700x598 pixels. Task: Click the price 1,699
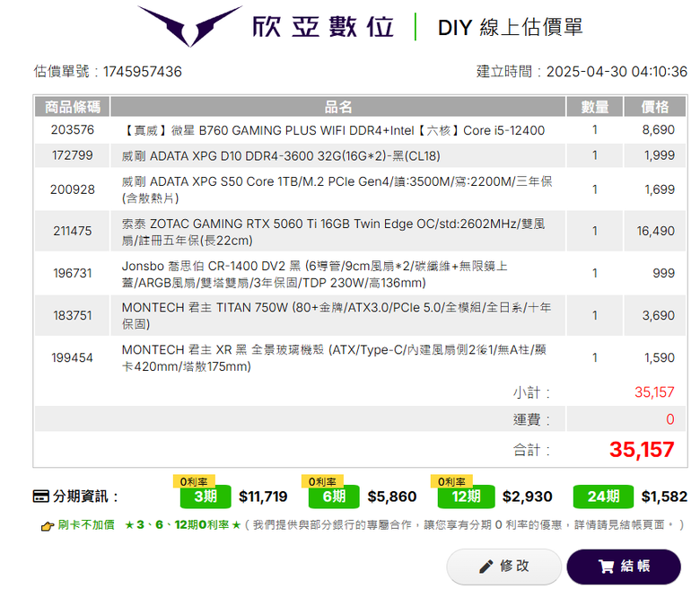click(659, 189)
